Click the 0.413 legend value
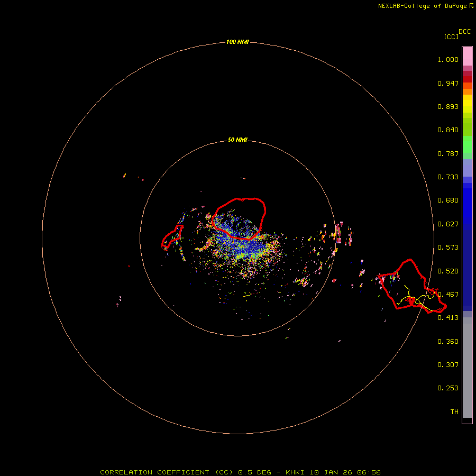This screenshot has width=476, height=476. (x=448, y=318)
